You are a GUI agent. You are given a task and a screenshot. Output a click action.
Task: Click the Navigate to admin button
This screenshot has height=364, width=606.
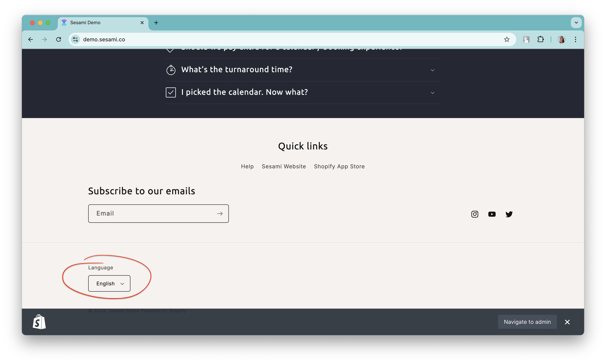pyautogui.click(x=527, y=322)
